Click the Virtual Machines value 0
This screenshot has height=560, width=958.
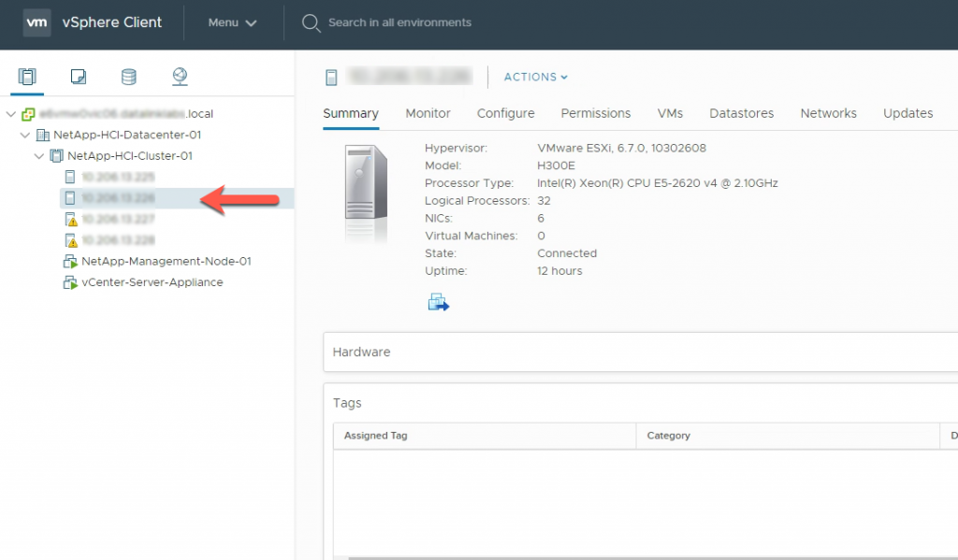click(x=542, y=237)
